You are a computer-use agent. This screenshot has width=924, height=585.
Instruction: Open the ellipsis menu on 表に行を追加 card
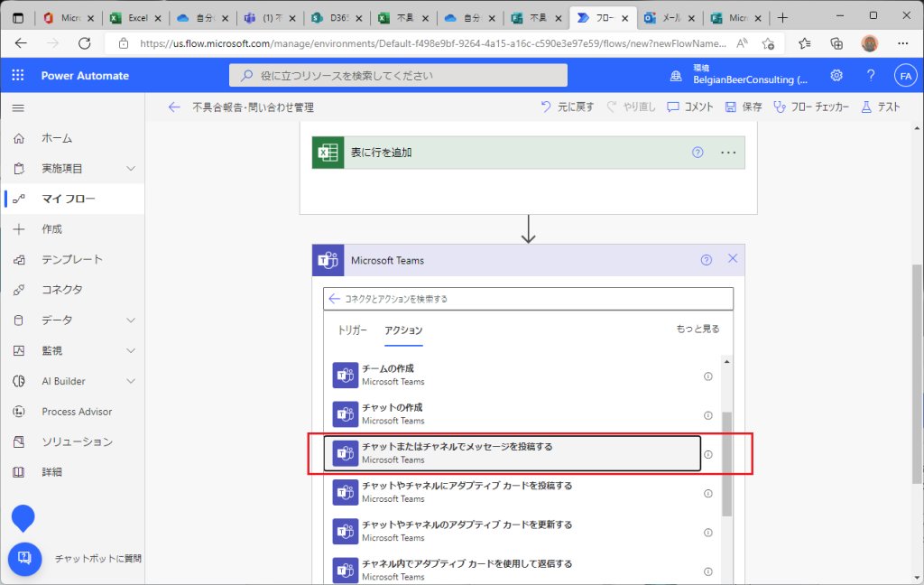click(728, 153)
